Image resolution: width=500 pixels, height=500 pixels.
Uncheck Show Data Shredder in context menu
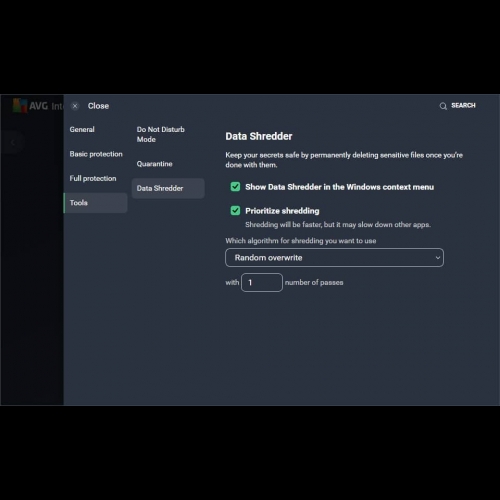pyautogui.click(x=235, y=187)
